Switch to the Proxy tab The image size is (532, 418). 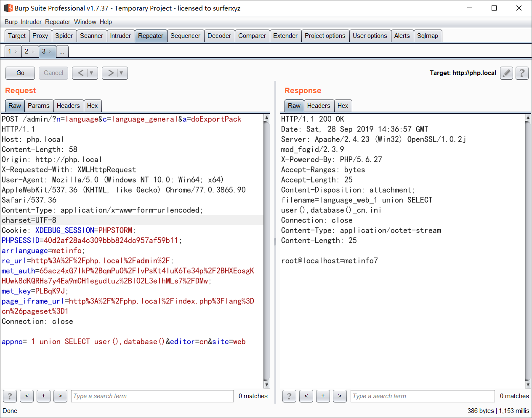point(40,36)
